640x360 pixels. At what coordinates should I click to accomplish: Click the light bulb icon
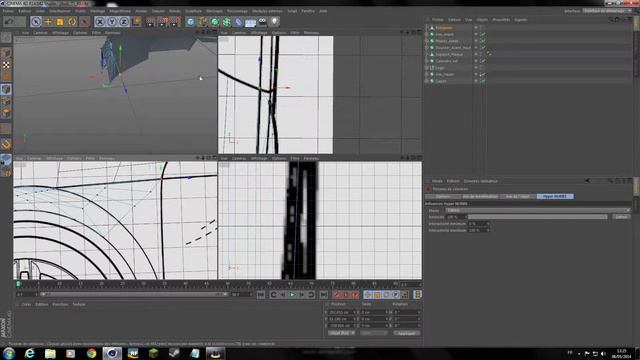click(x=274, y=21)
